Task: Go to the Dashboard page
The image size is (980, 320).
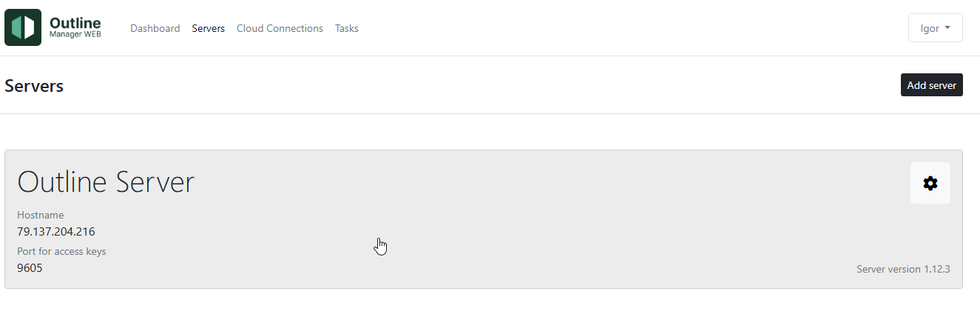Action: point(155,28)
